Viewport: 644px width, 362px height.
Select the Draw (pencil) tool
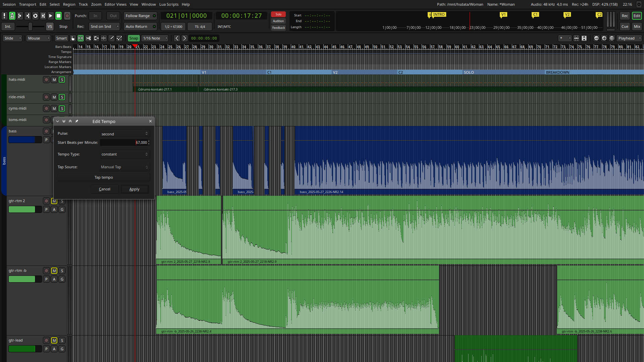coord(112,38)
